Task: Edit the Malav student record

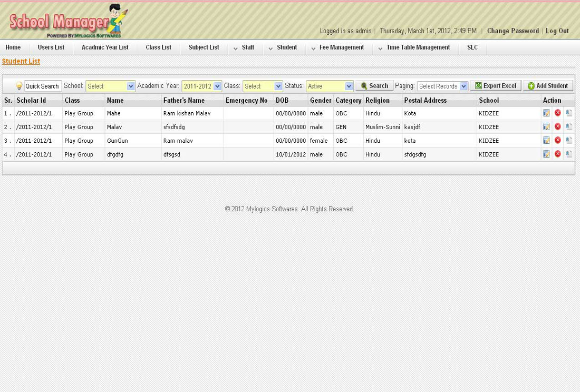Action: 546,127
